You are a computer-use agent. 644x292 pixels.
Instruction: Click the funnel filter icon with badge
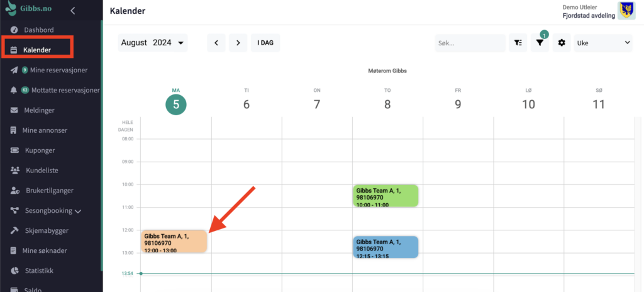(540, 43)
